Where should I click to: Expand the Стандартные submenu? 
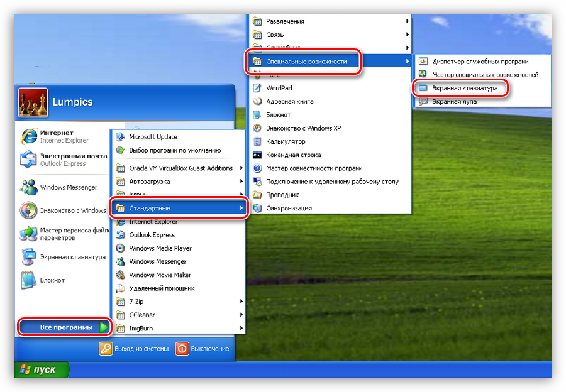coord(179,208)
